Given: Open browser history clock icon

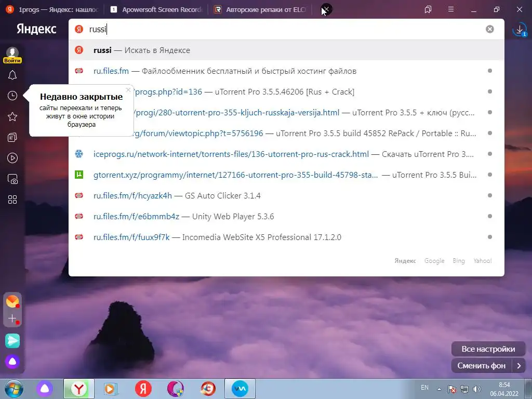Looking at the screenshot, I should (12, 96).
